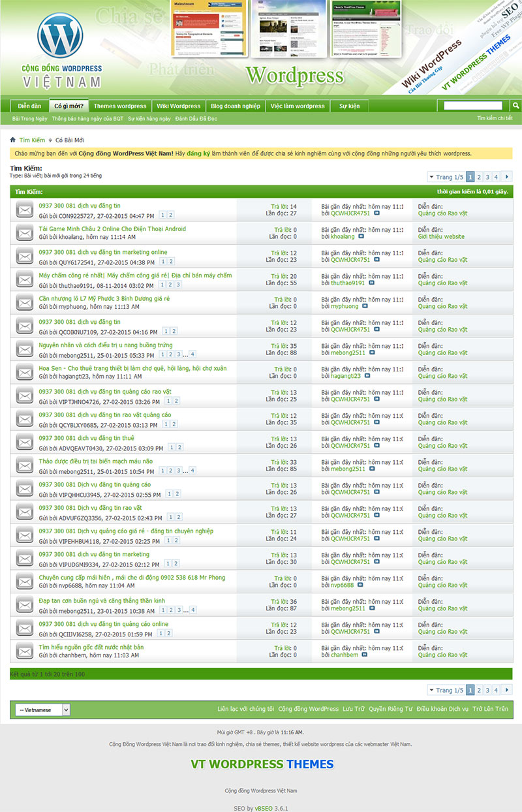Open Bài Trong Ngày submenu item
This screenshot has width=522, height=812.
coord(30,119)
